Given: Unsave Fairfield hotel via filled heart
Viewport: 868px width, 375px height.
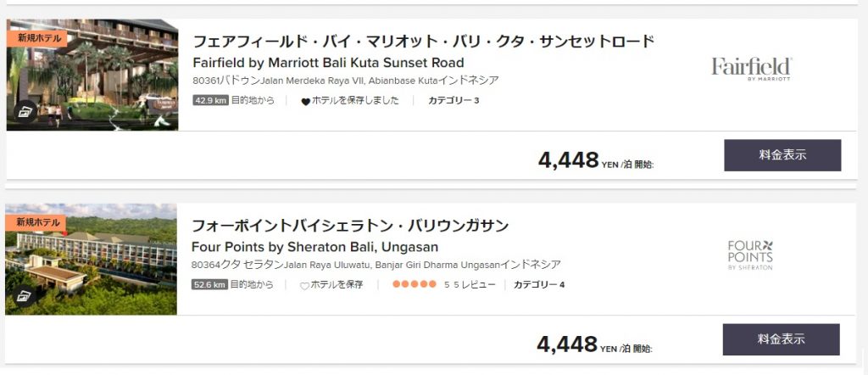Looking at the screenshot, I should click(305, 101).
